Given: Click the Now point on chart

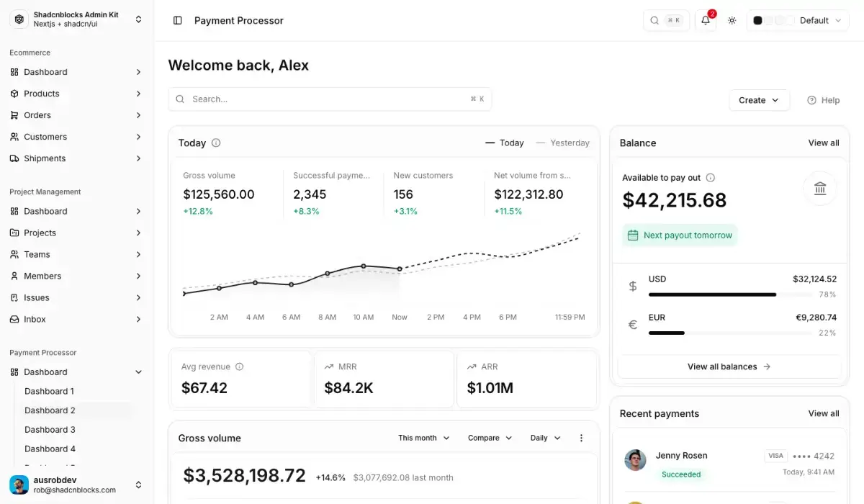Looking at the screenshot, I should tap(400, 269).
